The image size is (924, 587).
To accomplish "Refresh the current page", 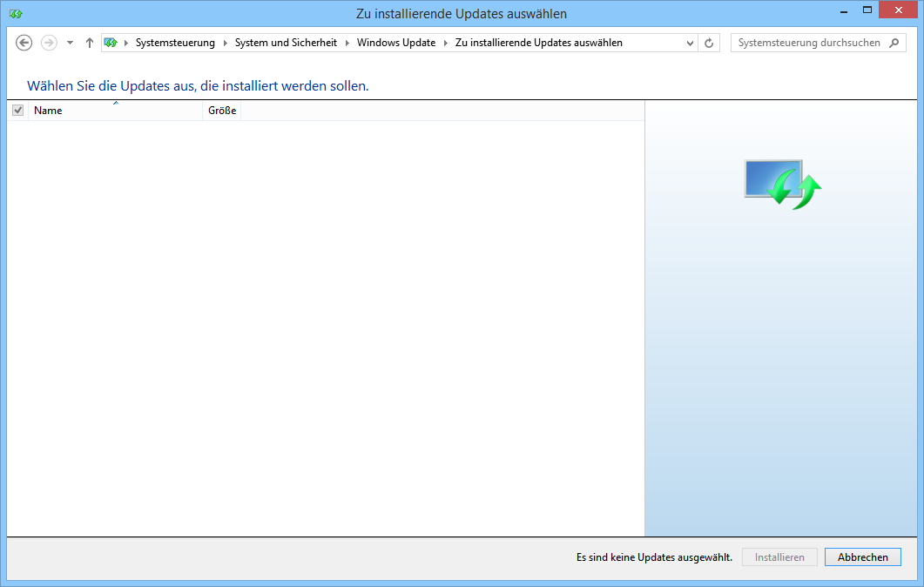I will tap(709, 43).
